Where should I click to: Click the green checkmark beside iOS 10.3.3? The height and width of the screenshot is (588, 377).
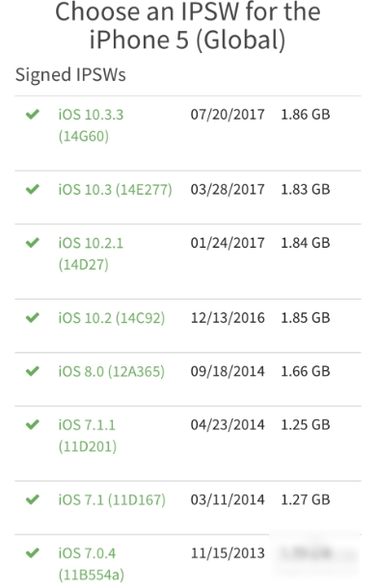(x=33, y=114)
